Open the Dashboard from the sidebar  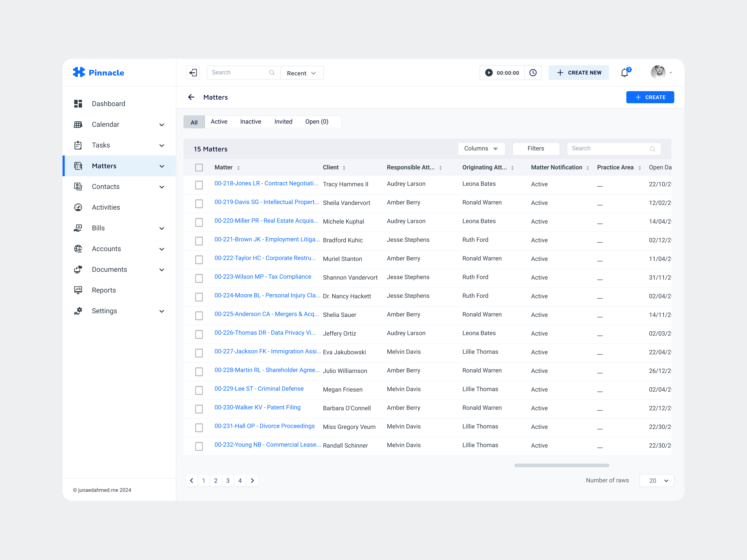pos(78,104)
